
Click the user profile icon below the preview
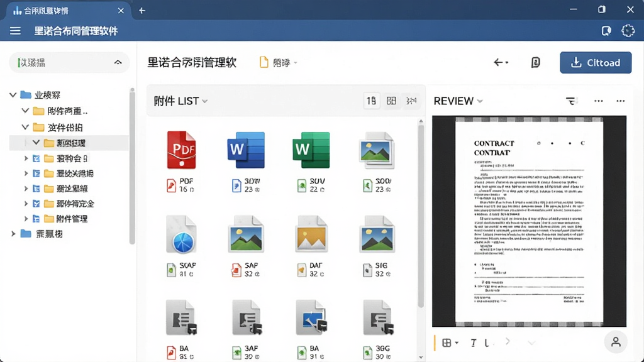(616, 342)
